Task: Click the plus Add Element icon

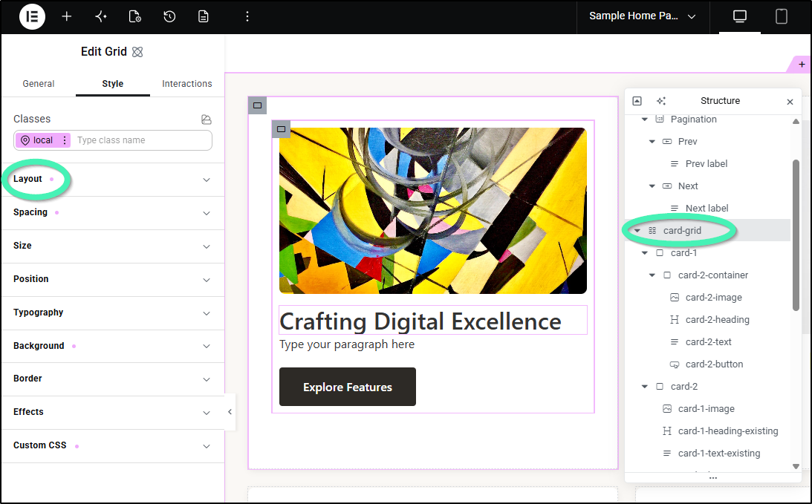Action: 66,16
